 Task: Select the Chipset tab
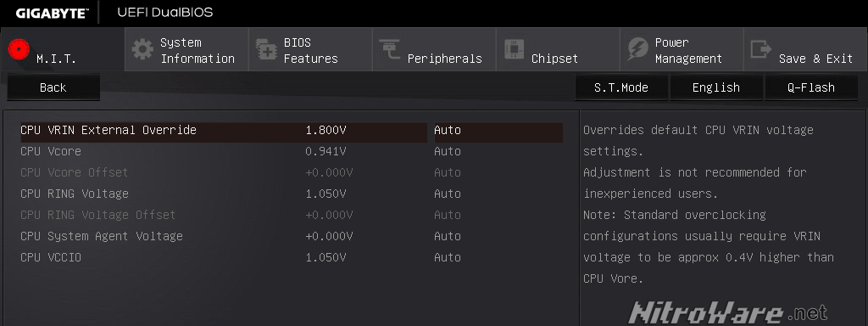click(558, 49)
